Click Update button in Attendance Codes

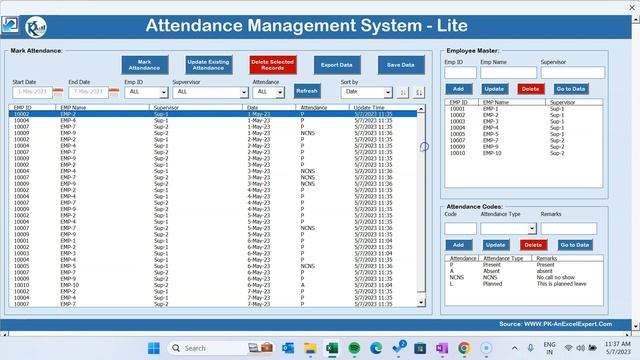pyautogui.click(x=496, y=245)
